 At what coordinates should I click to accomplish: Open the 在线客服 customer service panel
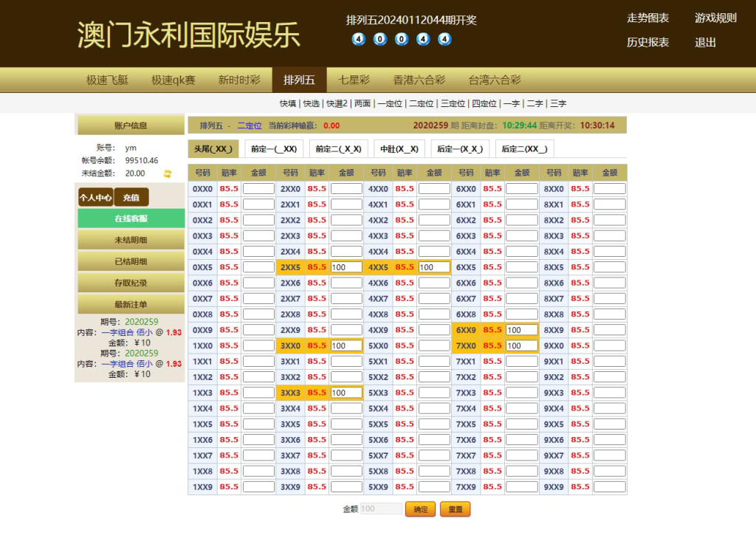(130, 218)
